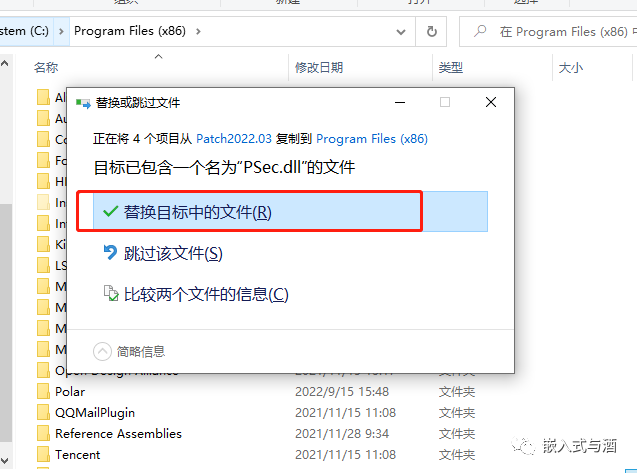This screenshot has height=473, width=637.
Task: Collapse details with 简略信息 chevron
Action: coord(102,351)
